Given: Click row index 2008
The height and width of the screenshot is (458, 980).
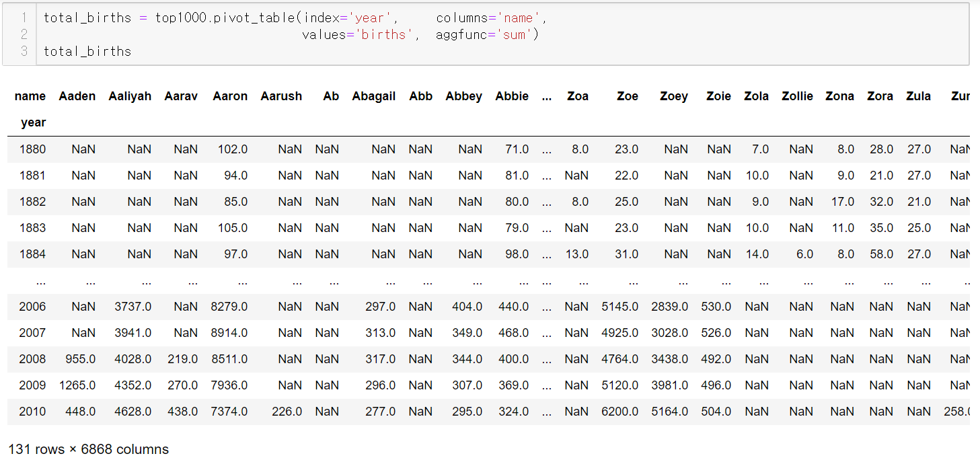Looking at the screenshot, I should click(32, 359).
